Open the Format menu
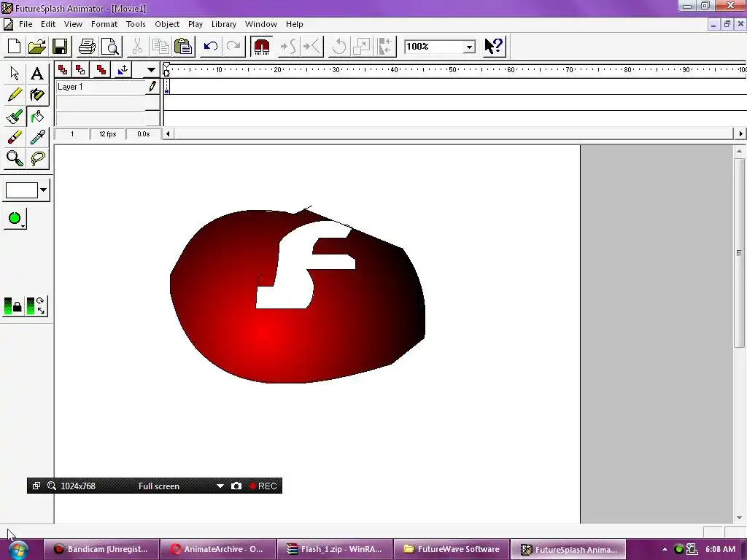747x560 pixels. pyautogui.click(x=104, y=24)
